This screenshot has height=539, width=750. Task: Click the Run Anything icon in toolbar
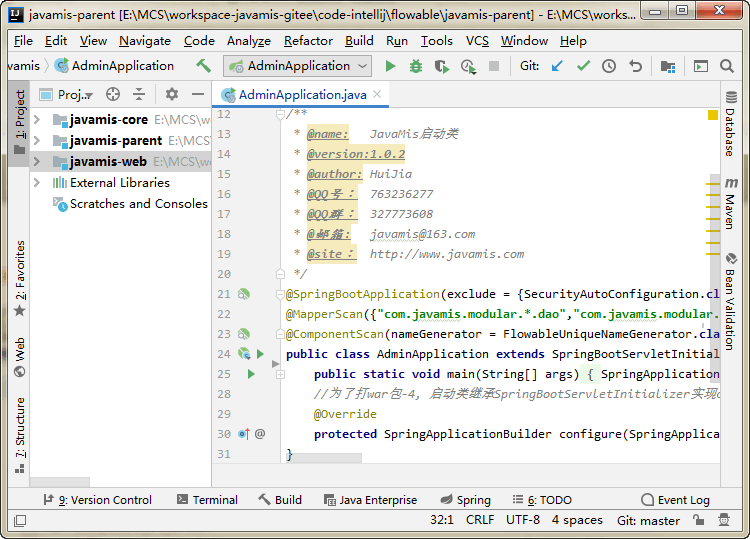(x=701, y=66)
